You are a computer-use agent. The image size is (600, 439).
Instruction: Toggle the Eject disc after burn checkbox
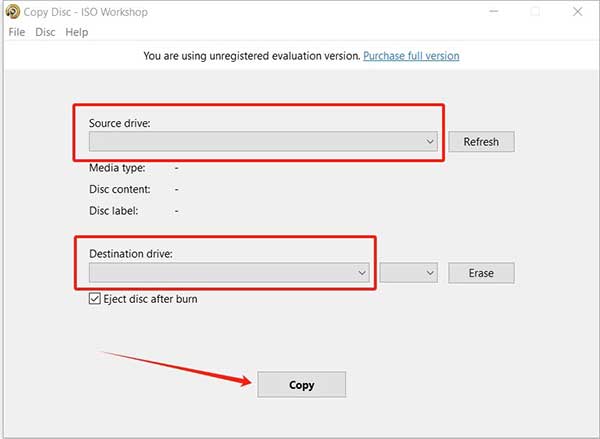point(95,299)
